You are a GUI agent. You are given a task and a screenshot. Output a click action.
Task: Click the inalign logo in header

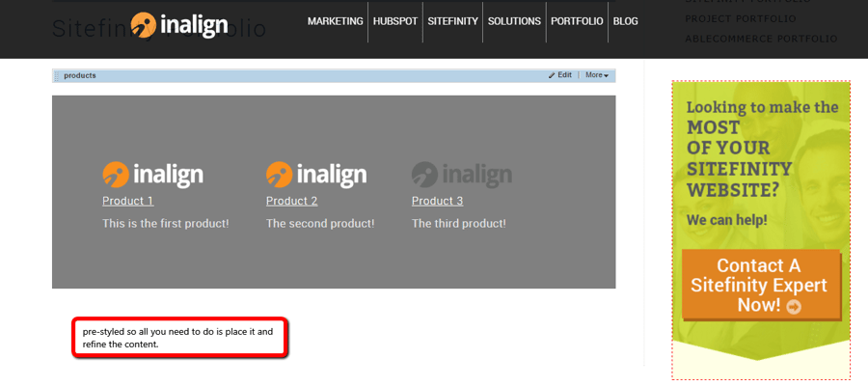coord(178,25)
